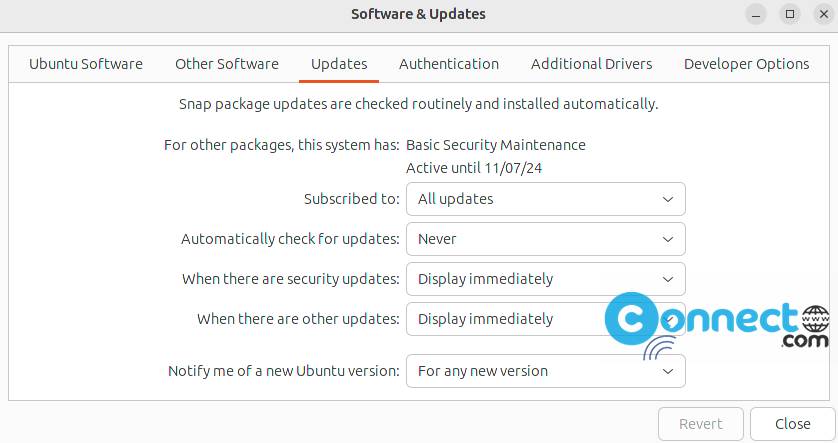This screenshot has width=838, height=443.
Task: Expand the security updates Display immediately dropdown
Action: point(545,279)
